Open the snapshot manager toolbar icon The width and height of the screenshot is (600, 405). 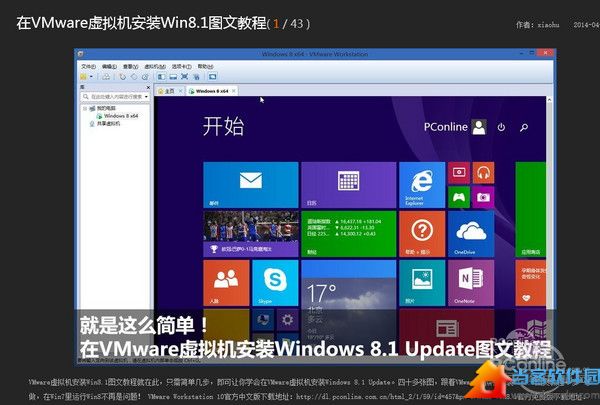(145, 77)
